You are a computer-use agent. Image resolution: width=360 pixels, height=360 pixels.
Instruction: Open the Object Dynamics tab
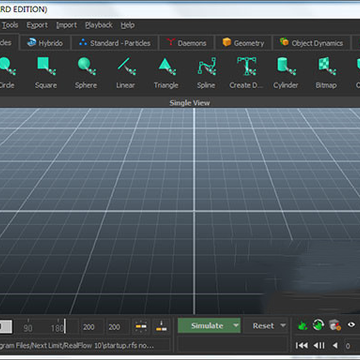coord(312,43)
